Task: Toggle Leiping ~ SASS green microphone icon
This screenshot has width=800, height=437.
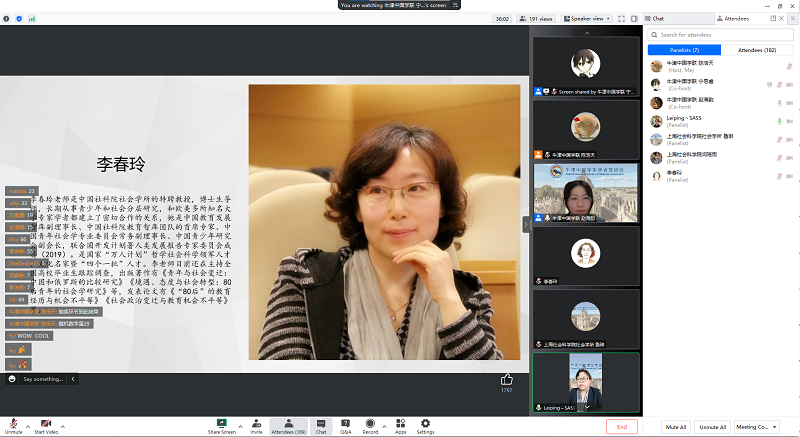Action: (x=779, y=121)
